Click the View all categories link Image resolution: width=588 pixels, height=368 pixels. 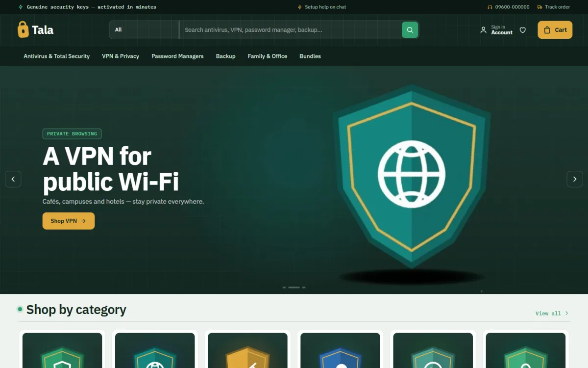pos(552,313)
